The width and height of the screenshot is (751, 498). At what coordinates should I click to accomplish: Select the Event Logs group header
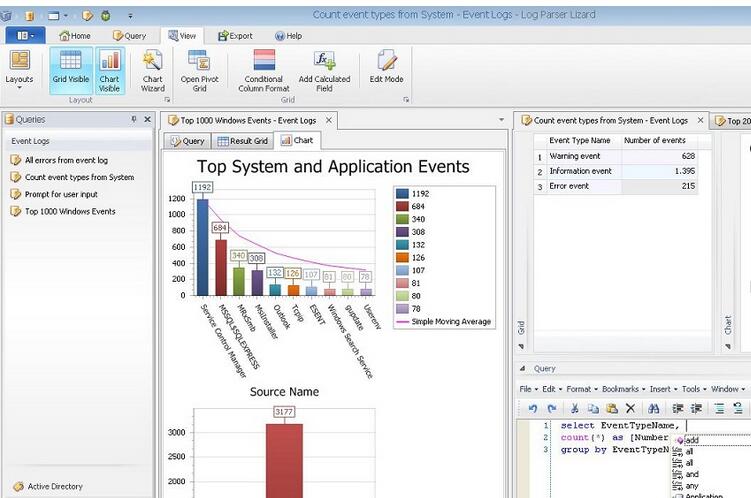pos(79,141)
